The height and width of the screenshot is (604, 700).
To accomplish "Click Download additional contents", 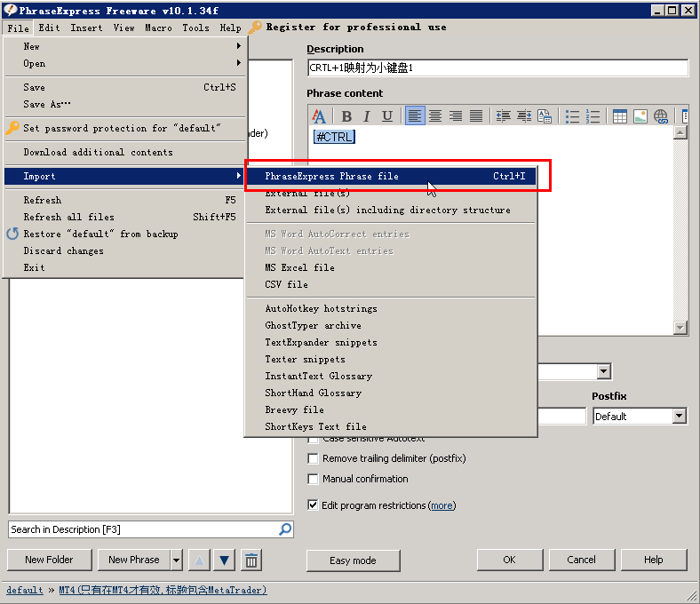I will click(x=125, y=152).
